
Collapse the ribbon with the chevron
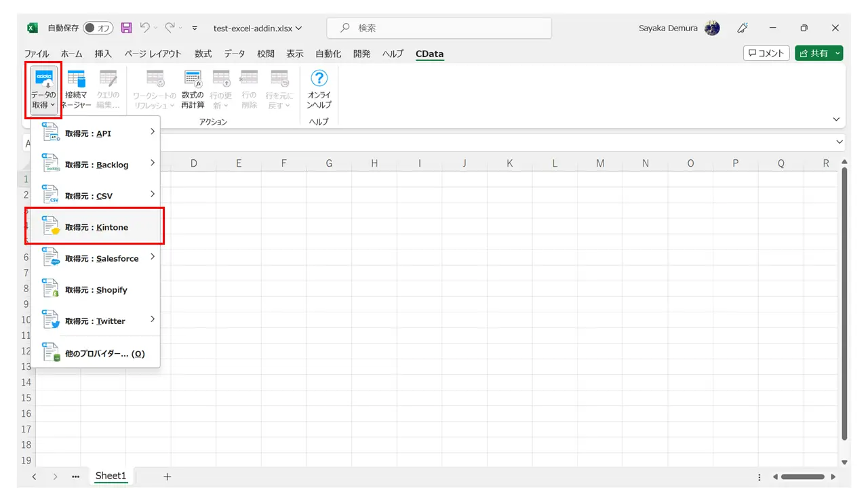pyautogui.click(x=836, y=119)
